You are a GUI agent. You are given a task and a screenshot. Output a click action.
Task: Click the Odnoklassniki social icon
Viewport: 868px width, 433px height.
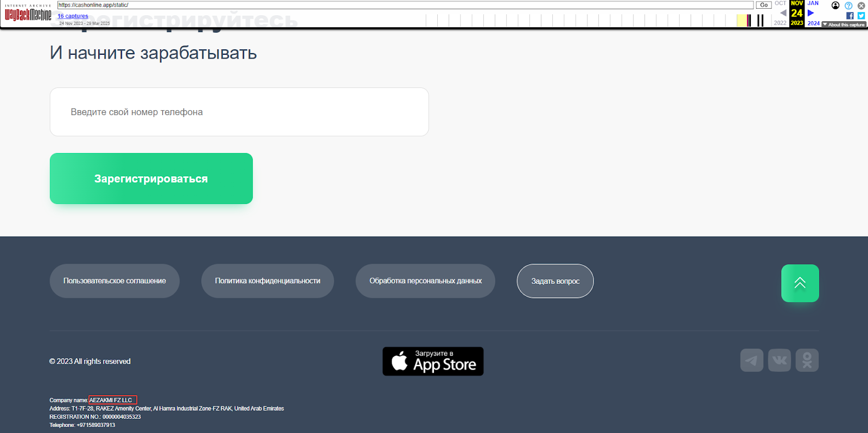click(807, 360)
